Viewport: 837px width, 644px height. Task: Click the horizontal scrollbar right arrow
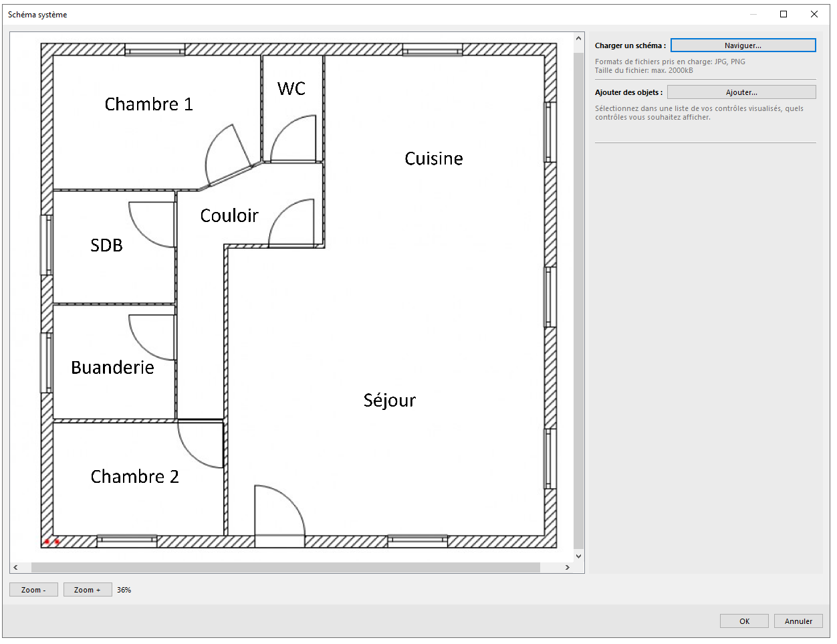[x=567, y=567]
